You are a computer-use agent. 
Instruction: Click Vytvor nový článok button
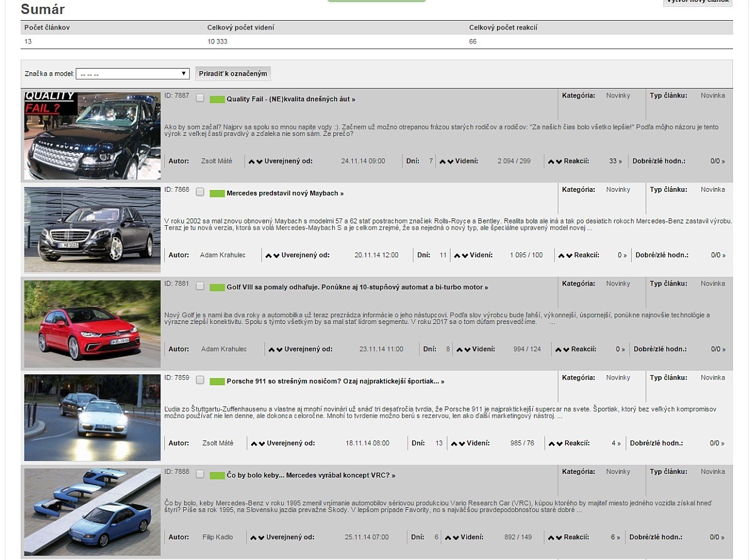pyautogui.click(x=698, y=3)
